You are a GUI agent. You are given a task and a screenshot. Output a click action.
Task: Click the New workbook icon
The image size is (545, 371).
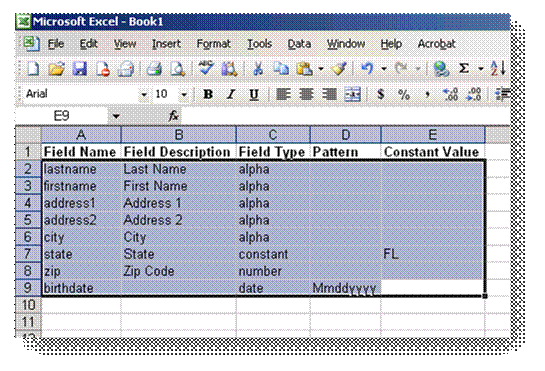(x=32, y=68)
